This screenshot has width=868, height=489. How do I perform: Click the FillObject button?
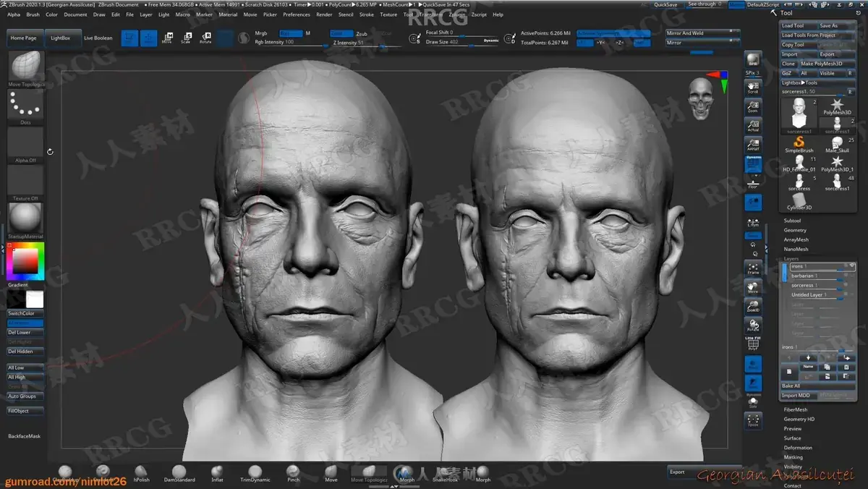click(x=25, y=411)
